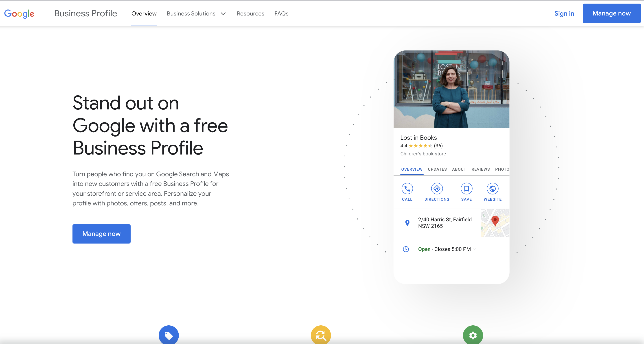Click the blue location pin icon
This screenshot has height=344, width=644.
click(x=407, y=223)
